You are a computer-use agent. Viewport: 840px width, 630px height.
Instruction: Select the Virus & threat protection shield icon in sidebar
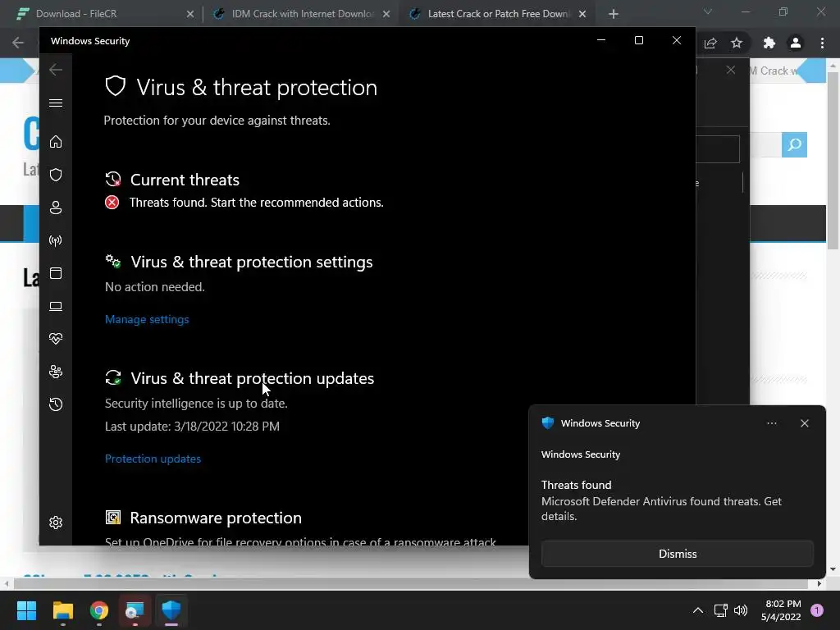point(56,175)
